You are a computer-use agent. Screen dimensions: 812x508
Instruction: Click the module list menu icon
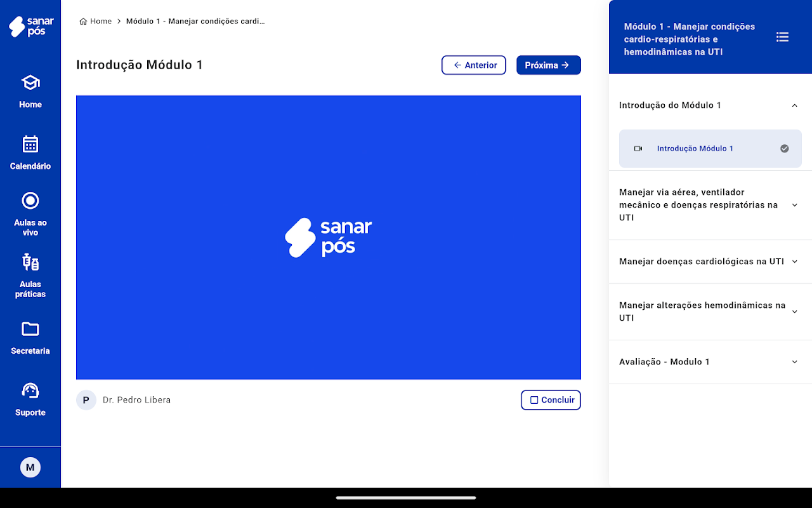pyautogui.click(x=782, y=37)
